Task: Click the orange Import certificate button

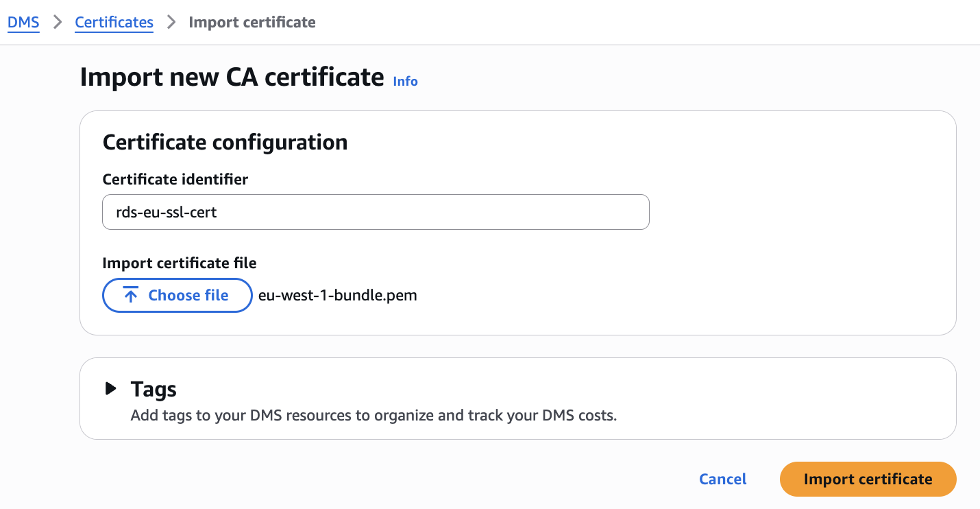Action: click(868, 479)
